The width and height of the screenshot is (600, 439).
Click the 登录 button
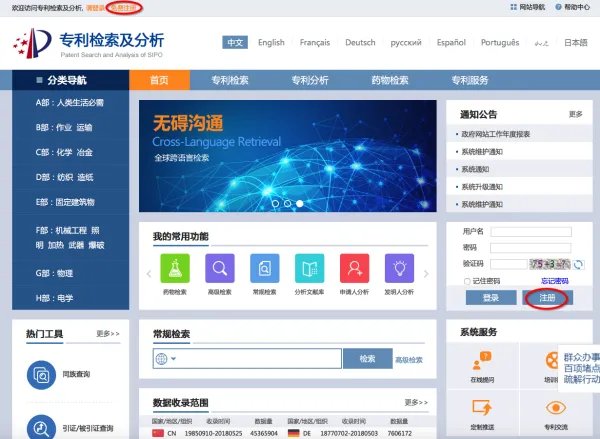point(491,297)
